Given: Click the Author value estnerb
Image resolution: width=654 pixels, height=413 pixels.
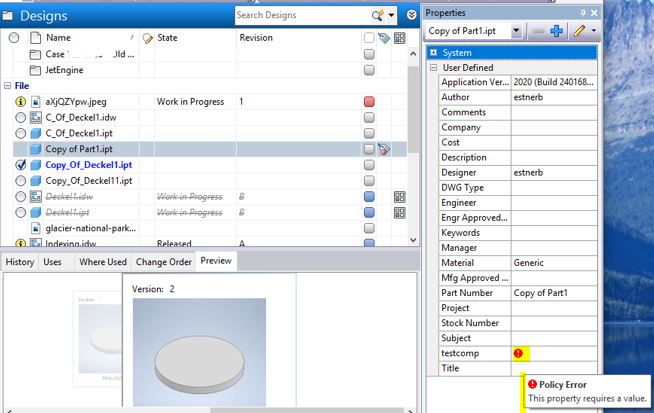Looking at the screenshot, I should tap(528, 97).
